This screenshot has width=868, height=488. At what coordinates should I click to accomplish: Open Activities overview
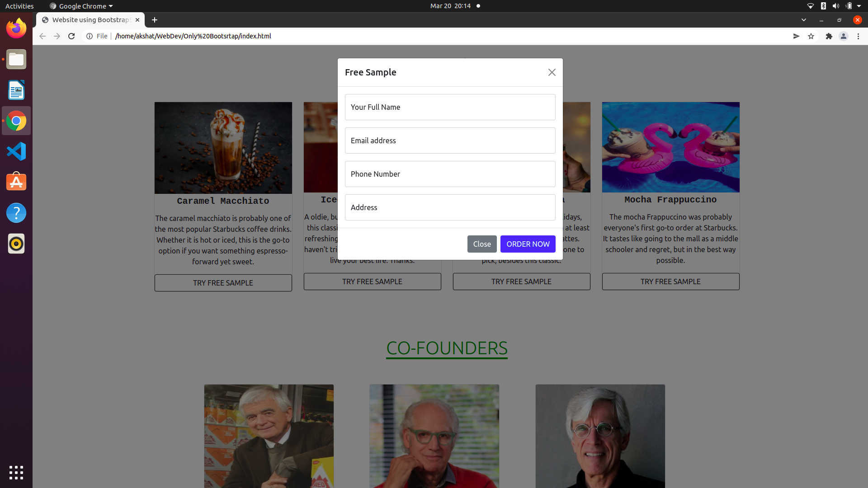tap(19, 6)
